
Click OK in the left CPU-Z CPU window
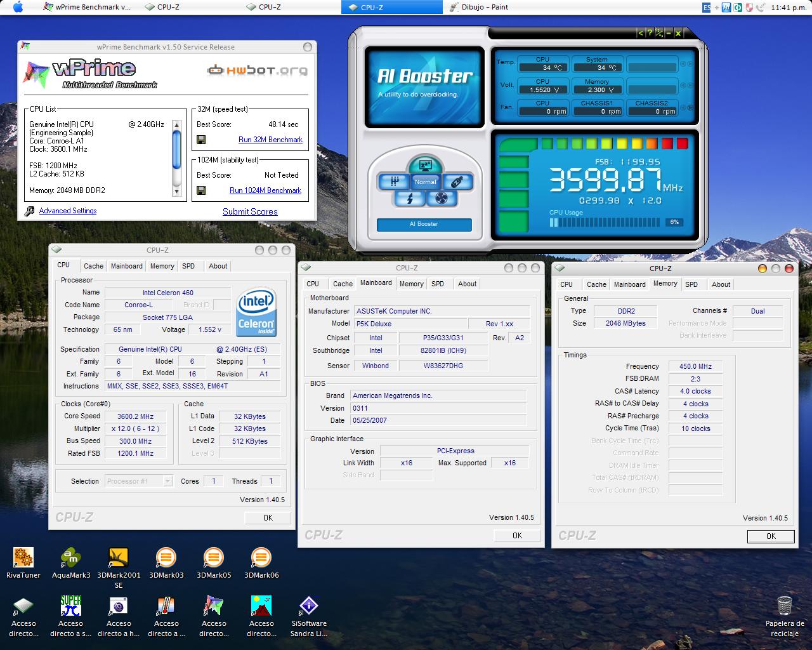tap(268, 518)
